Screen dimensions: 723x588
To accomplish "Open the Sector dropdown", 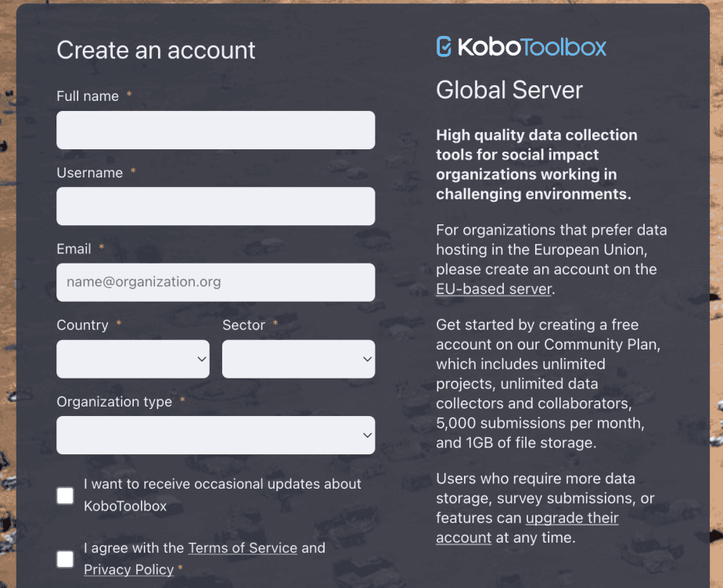I will point(298,359).
